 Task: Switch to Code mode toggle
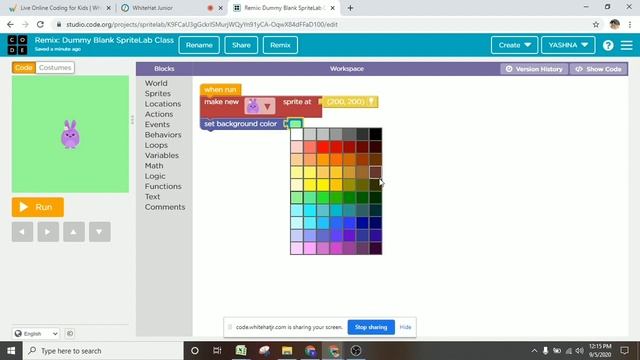pyautogui.click(x=24, y=68)
